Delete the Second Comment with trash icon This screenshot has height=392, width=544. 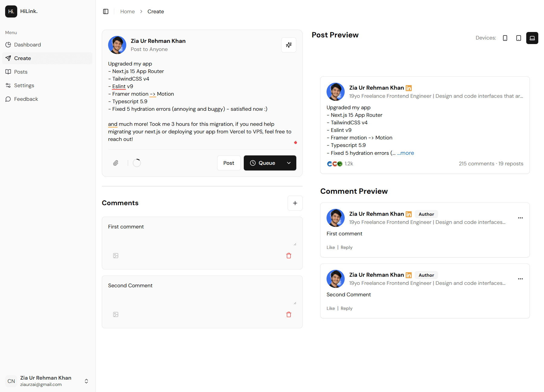click(x=288, y=314)
